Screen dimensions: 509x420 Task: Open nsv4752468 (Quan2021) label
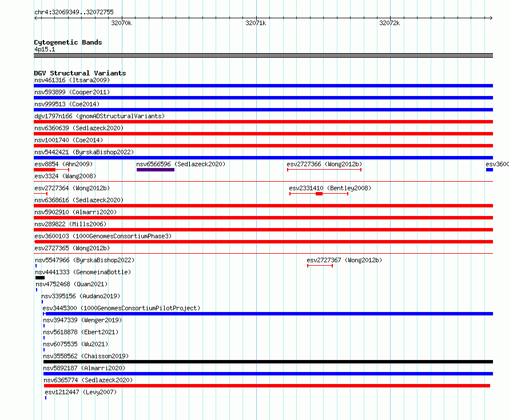(x=71, y=284)
